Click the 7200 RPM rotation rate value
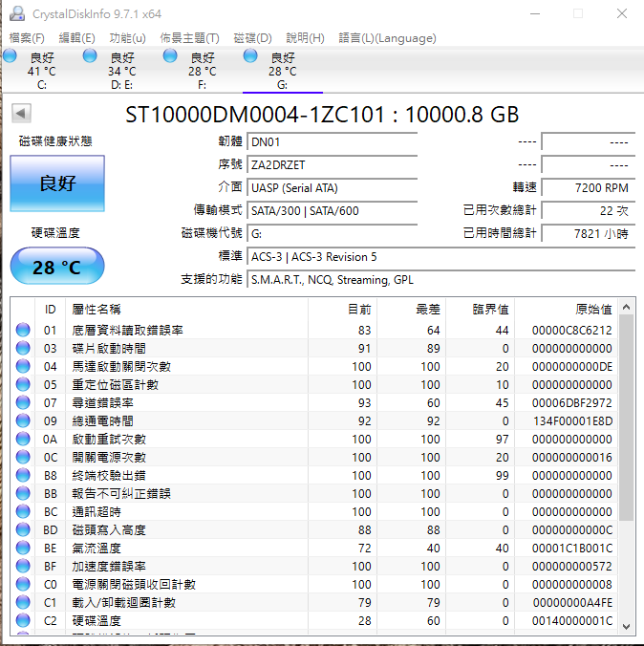 [588, 188]
